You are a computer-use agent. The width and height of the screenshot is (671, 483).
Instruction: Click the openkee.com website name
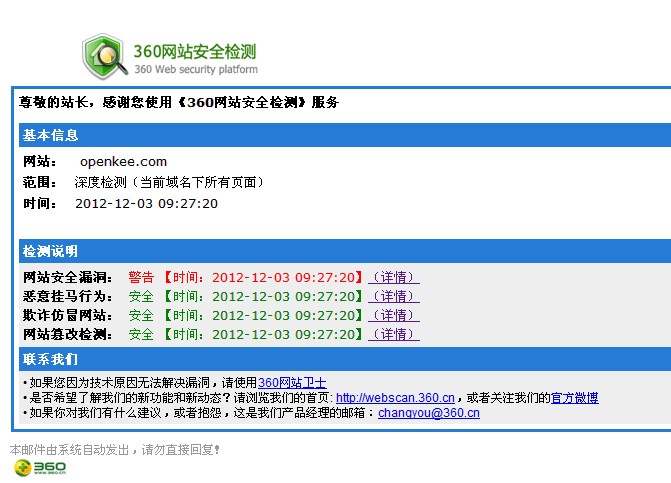click(x=123, y=162)
